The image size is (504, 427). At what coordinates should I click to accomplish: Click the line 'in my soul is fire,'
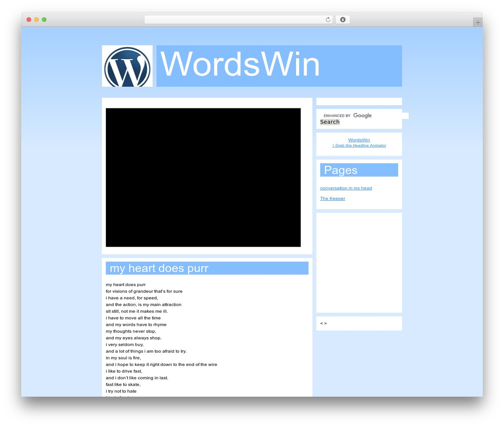pyautogui.click(x=123, y=358)
